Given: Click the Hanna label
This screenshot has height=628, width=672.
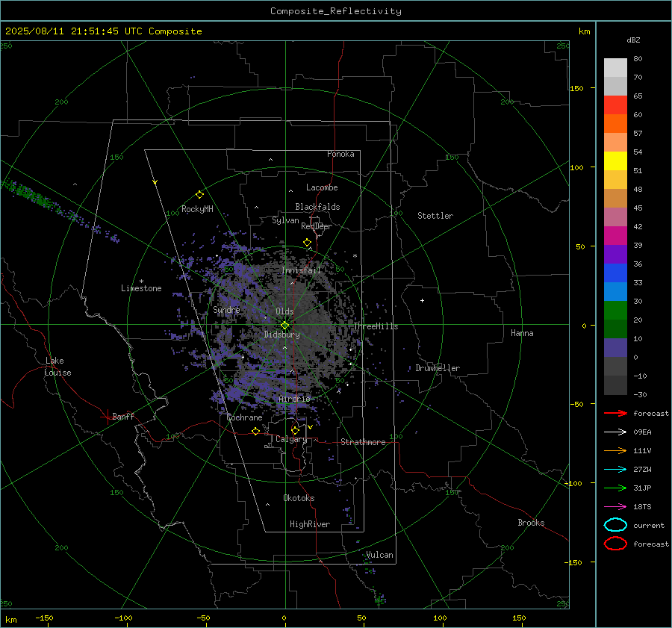Looking at the screenshot, I should tap(522, 333).
